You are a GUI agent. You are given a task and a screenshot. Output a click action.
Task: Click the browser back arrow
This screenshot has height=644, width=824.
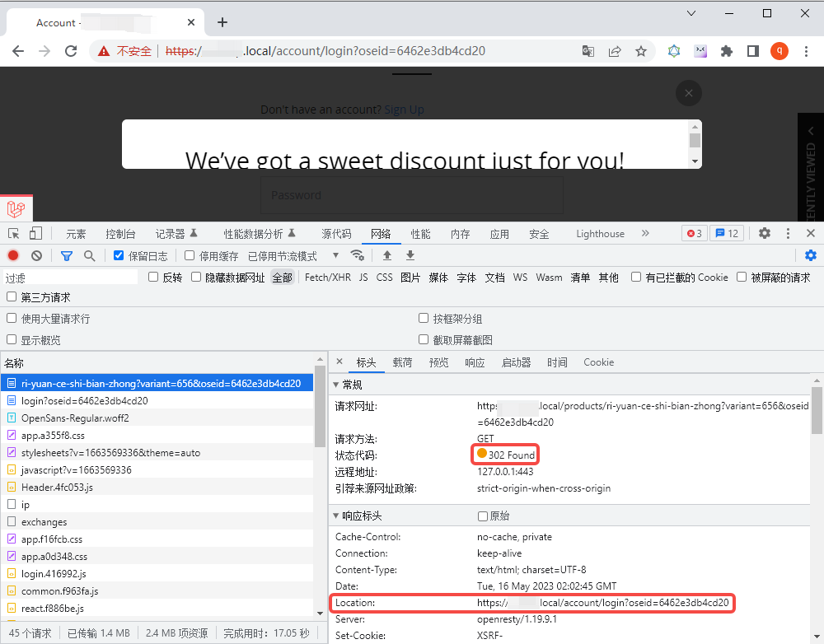pyautogui.click(x=18, y=51)
